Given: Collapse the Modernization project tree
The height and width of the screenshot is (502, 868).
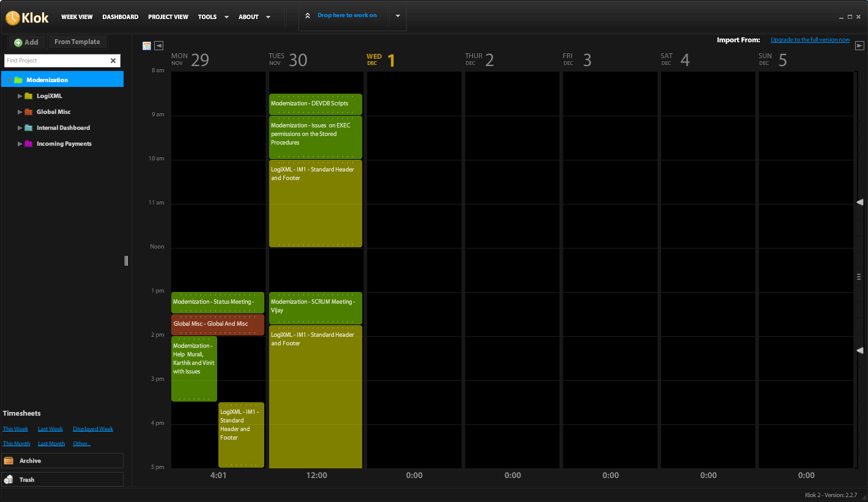Looking at the screenshot, I should tap(9, 80).
